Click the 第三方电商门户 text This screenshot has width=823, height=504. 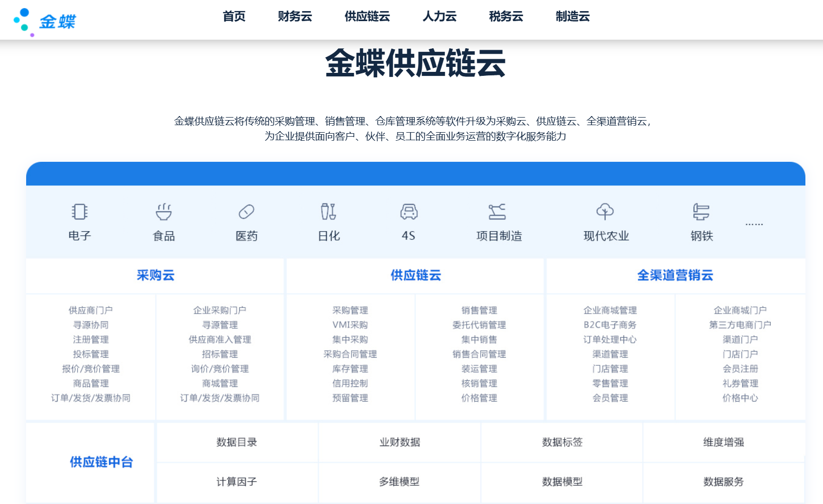740,325
